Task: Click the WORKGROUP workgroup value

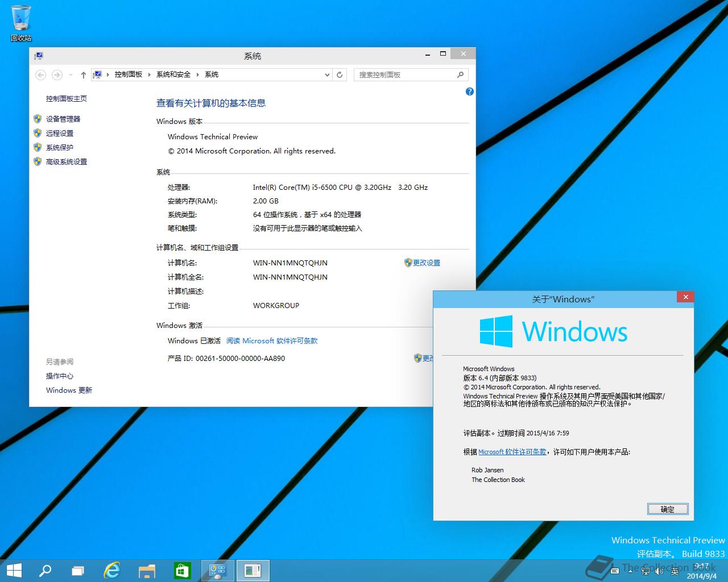Action: tap(276, 305)
